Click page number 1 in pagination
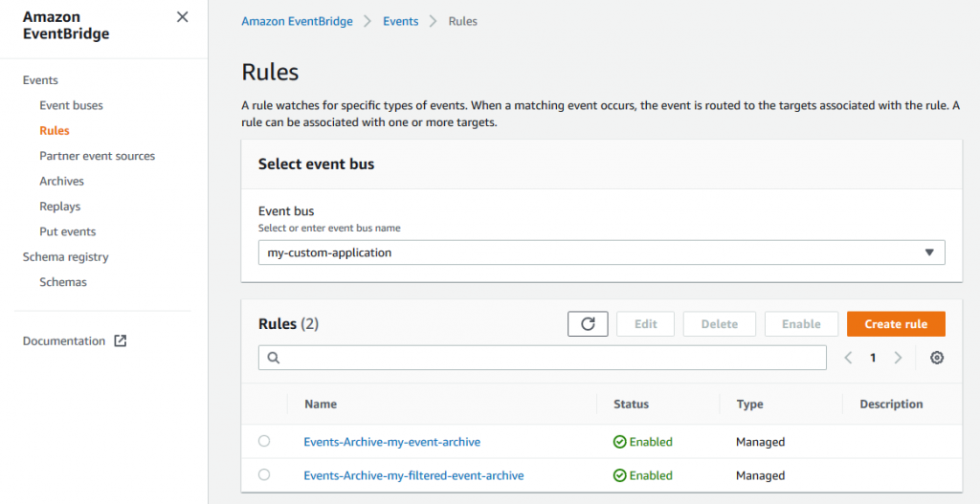The height and width of the screenshot is (504, 980). pos(873,358)
